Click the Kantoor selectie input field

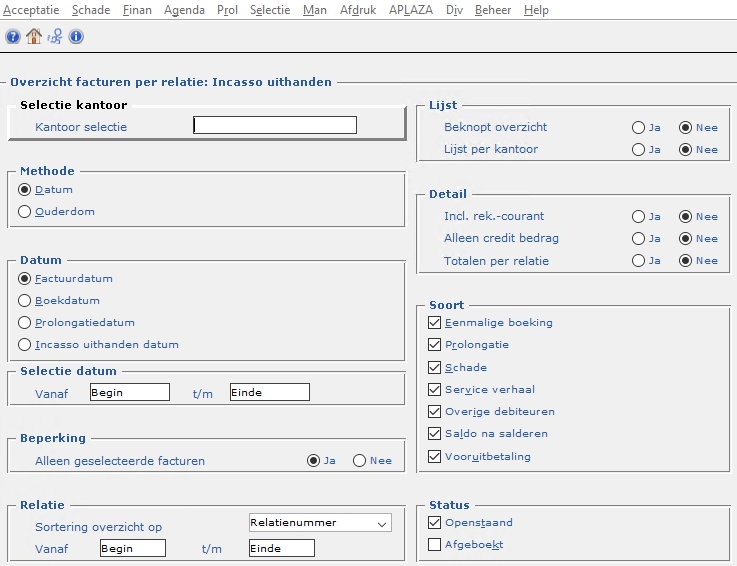pos(275,126)
